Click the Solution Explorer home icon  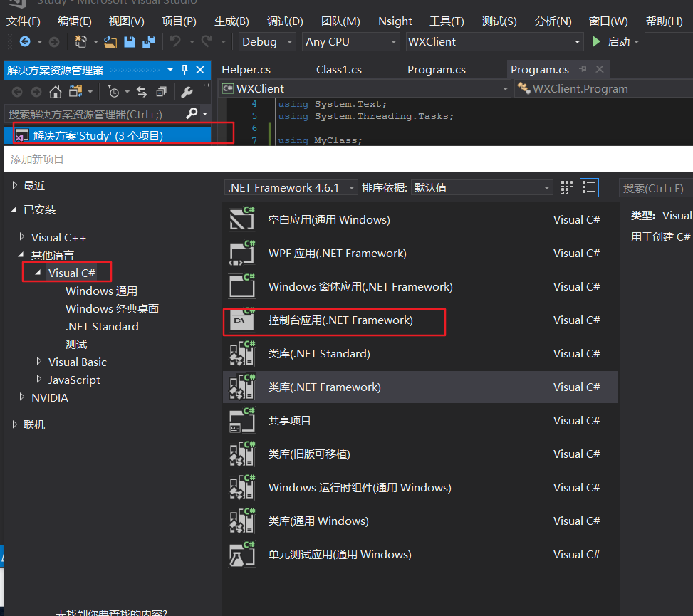tap(56, 92)
